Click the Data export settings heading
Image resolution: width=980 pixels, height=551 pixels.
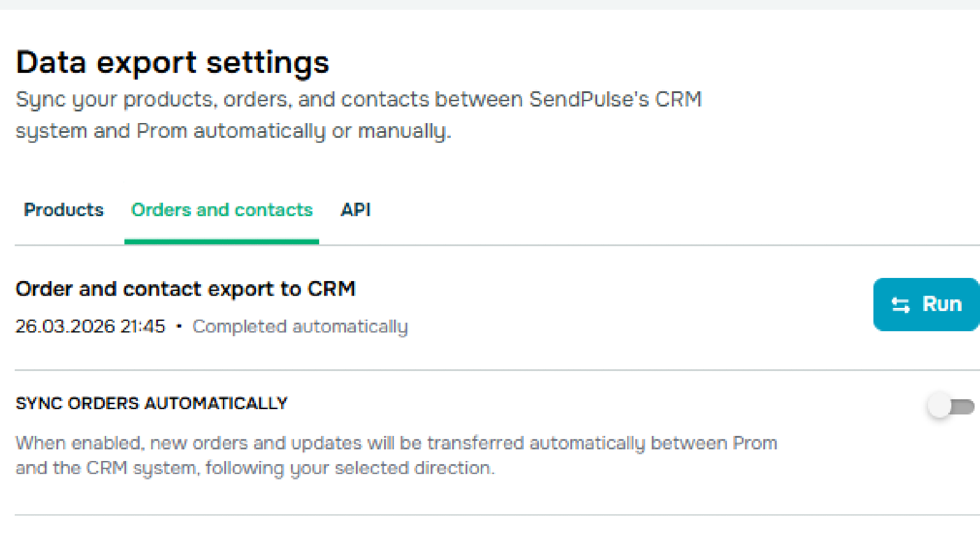pos(172,62)
